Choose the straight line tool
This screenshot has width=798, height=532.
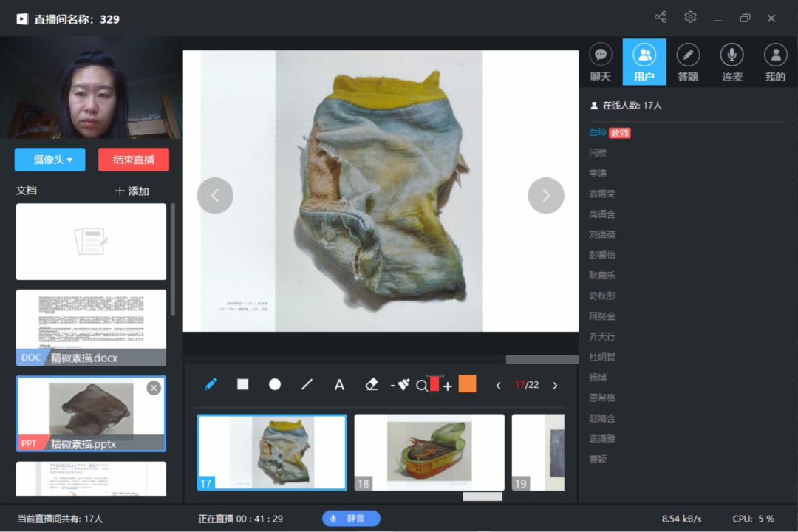pos(307,384)
